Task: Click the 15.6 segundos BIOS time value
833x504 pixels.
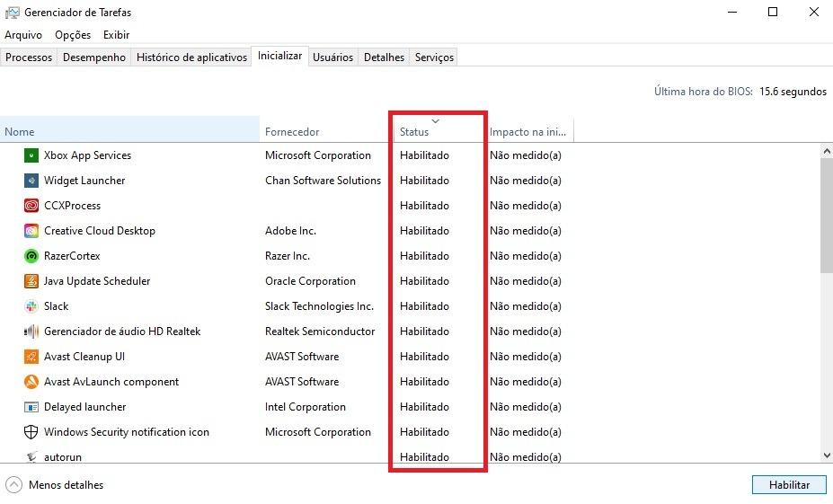Action: click(x=793, y=92)
